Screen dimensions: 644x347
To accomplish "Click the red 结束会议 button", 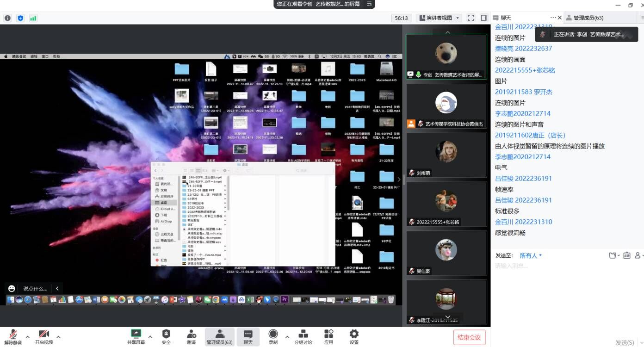I will (x=469, y=337).
